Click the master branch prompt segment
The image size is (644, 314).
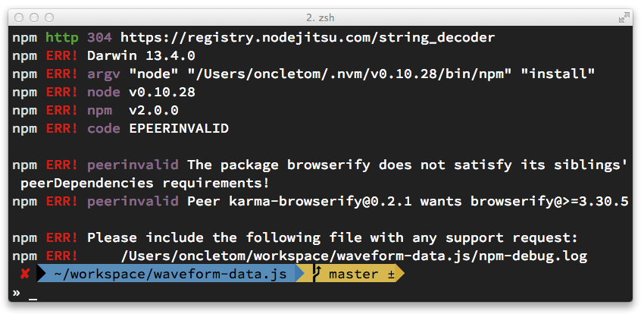pos(354,274)
